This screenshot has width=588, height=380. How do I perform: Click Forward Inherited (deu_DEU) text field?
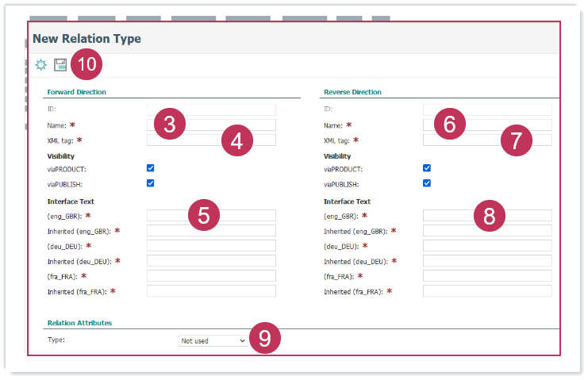(211, 261)
